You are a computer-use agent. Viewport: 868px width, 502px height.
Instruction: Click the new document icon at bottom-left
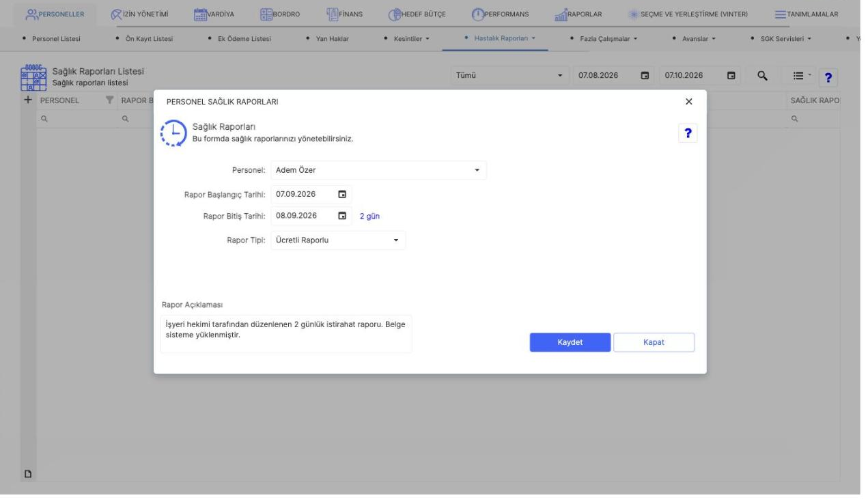click(x=28, y=474)
